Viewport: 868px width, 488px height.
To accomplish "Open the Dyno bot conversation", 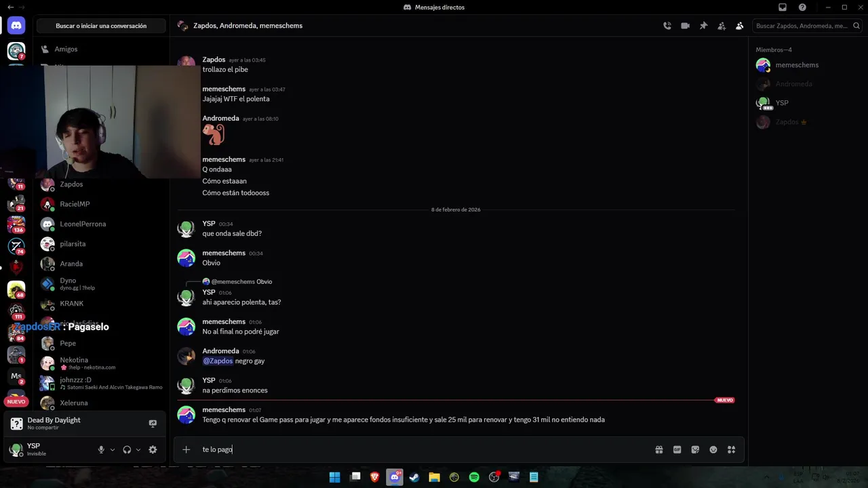I will 102,283.
